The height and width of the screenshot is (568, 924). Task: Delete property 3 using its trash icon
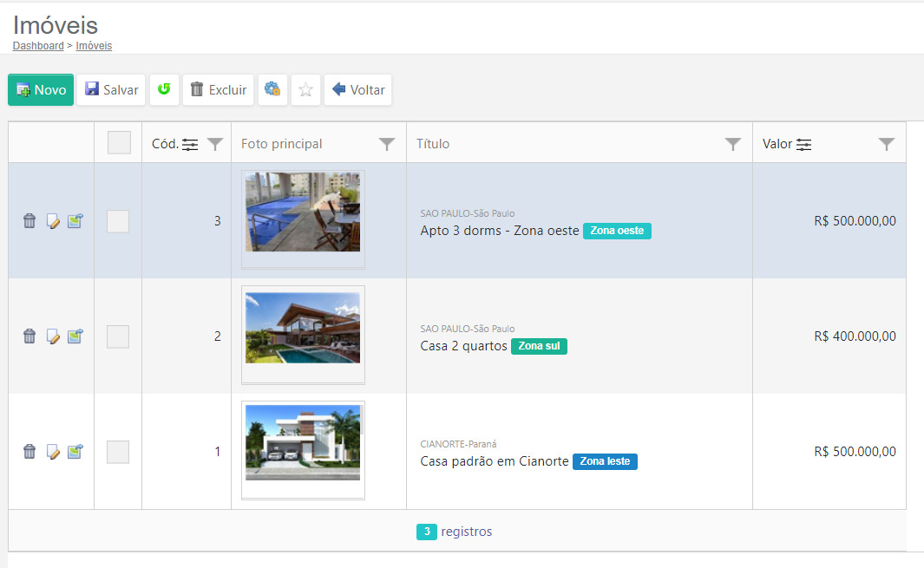[x=29, y=221]
